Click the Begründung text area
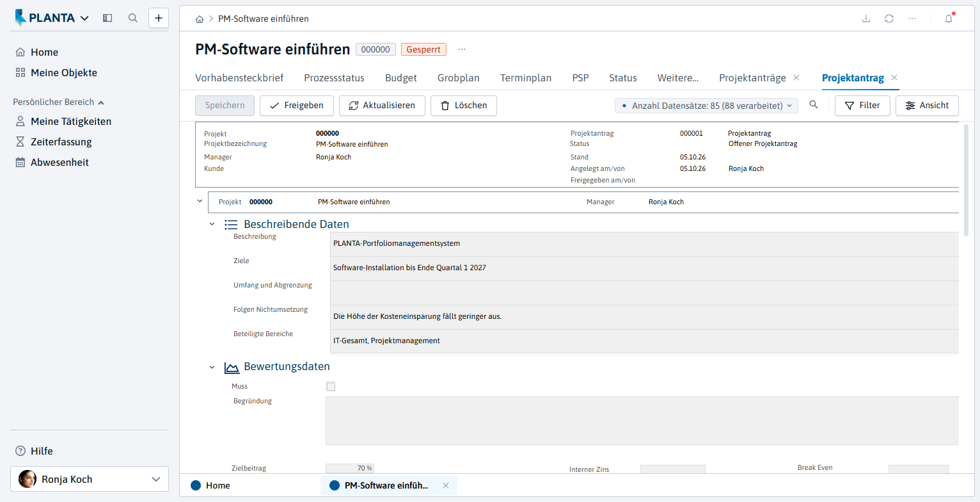Screen dimensions: 980x502 642,421
